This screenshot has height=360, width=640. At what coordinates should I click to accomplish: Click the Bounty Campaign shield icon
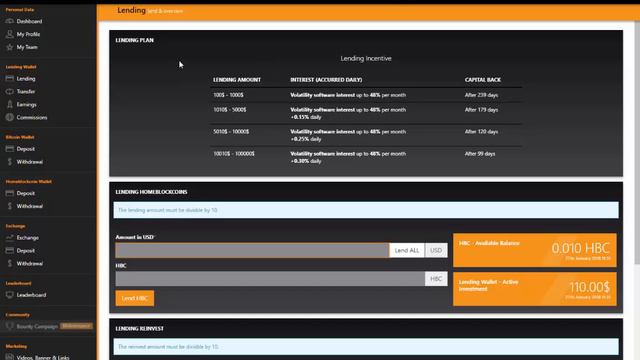(x=10, y=326)
